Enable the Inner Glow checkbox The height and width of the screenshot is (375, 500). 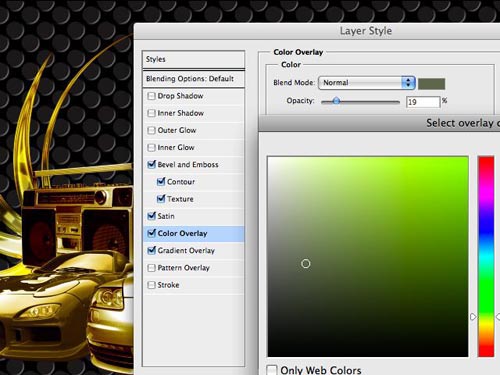151,147
